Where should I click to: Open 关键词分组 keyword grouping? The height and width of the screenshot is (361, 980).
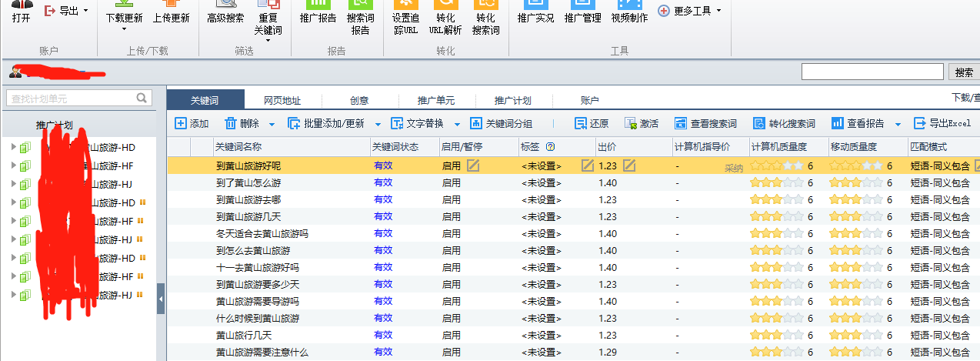475,124
